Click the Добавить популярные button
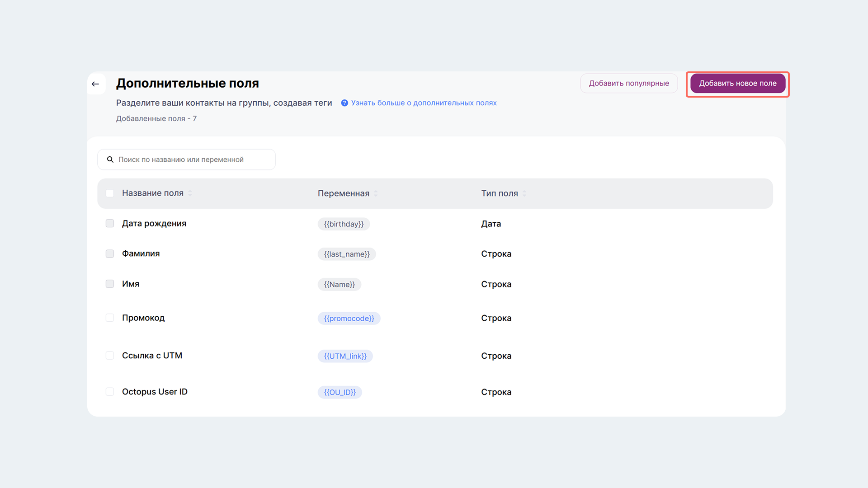The image size is (868, 488). pos(629,84)
